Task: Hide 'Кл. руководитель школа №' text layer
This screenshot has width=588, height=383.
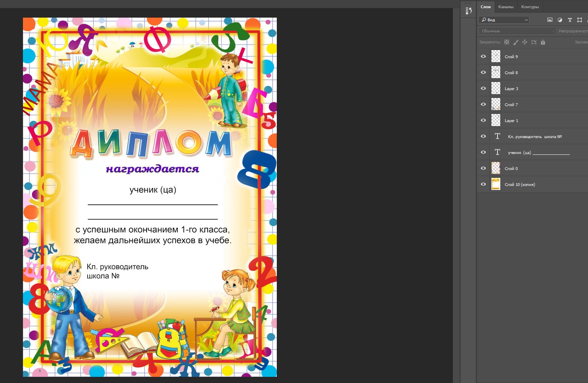Action: tap(483, 136)
